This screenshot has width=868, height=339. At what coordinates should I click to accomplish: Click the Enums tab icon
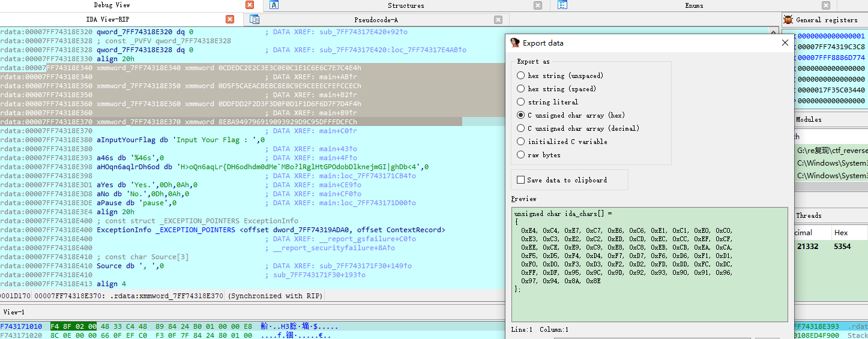(562, 5)
